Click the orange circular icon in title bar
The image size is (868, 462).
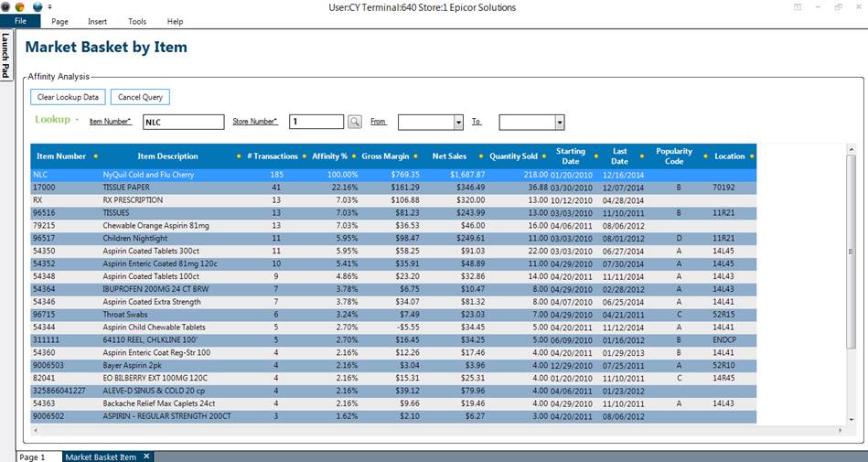(21, 6)
